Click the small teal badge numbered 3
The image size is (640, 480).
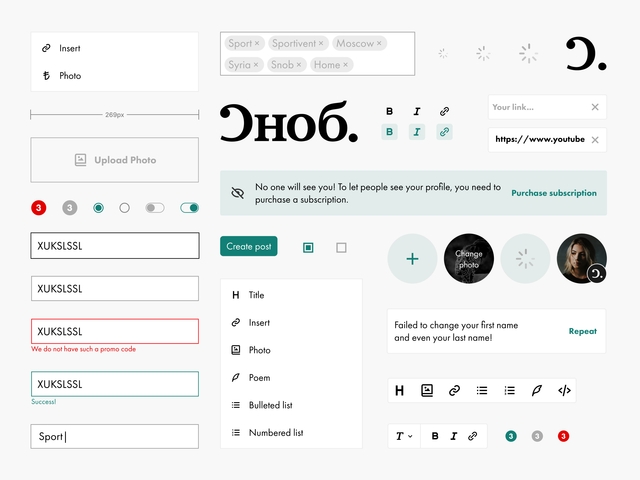(511, 436)
